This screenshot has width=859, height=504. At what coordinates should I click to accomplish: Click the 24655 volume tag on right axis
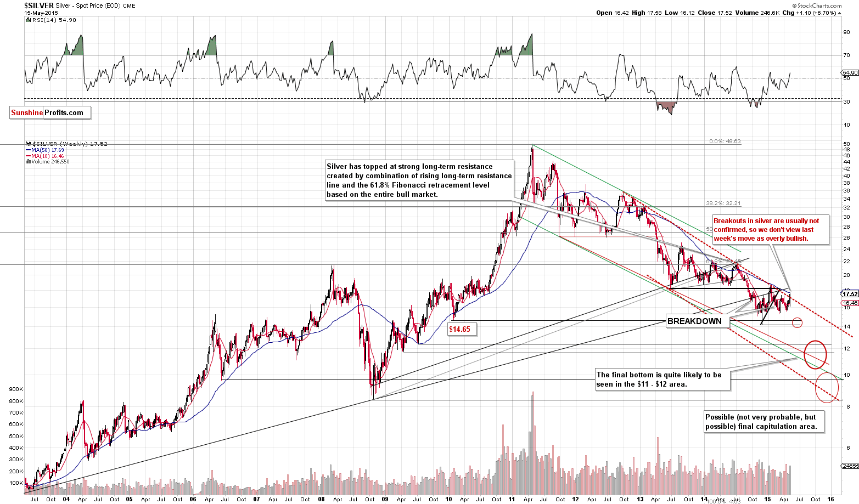coord(850,466)
